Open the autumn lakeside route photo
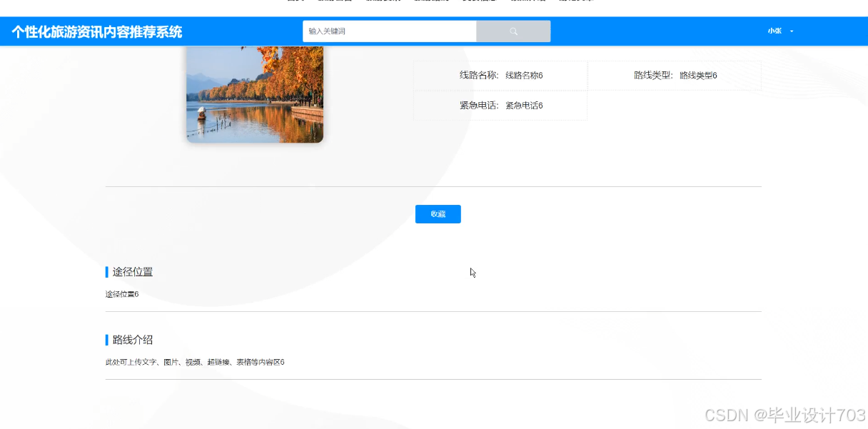This screenshot has height=429, width=868. [255, 94]
